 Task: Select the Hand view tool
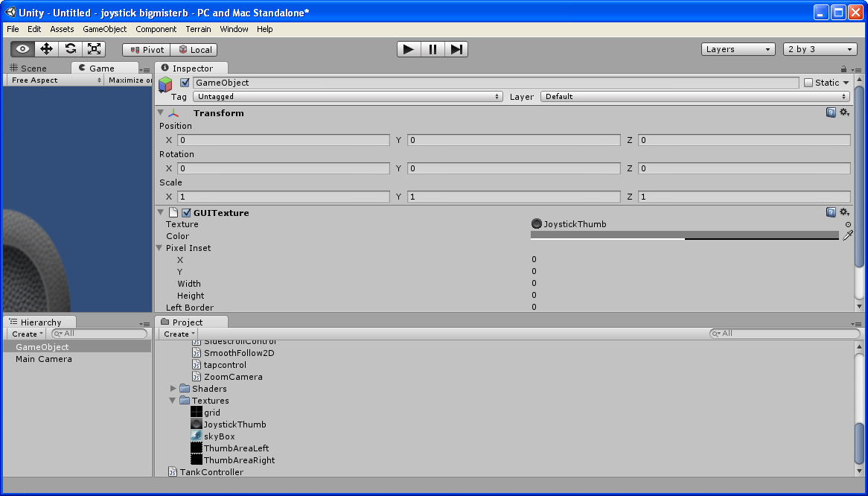point(21,48)
